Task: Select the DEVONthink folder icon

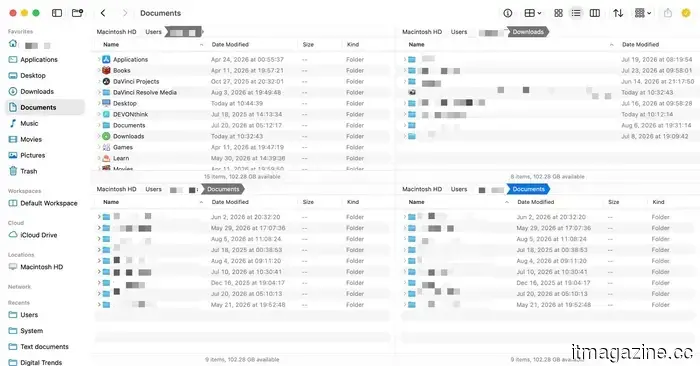Action: click(x=106, y=114)
